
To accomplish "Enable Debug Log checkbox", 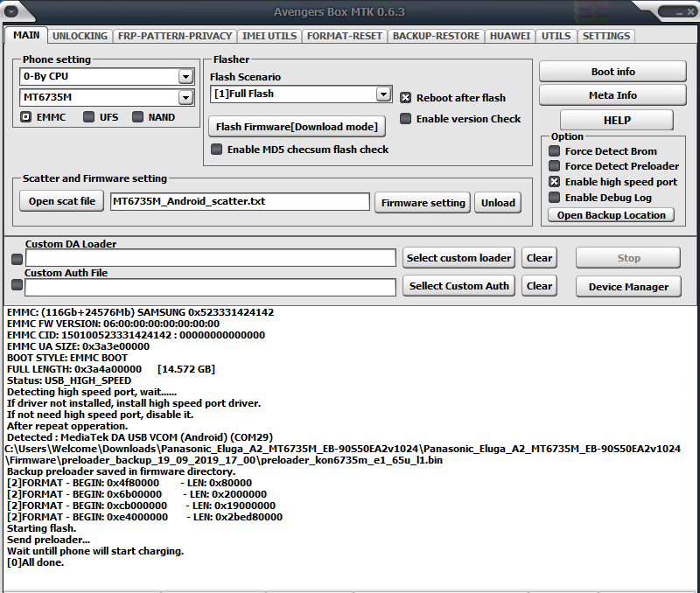I will (554, 197).
